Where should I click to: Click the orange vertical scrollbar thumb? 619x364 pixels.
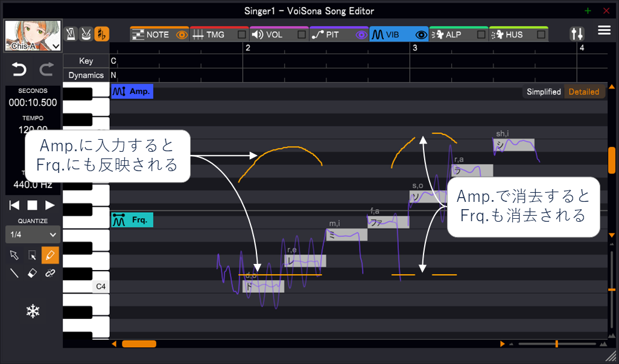coord(612,160)
